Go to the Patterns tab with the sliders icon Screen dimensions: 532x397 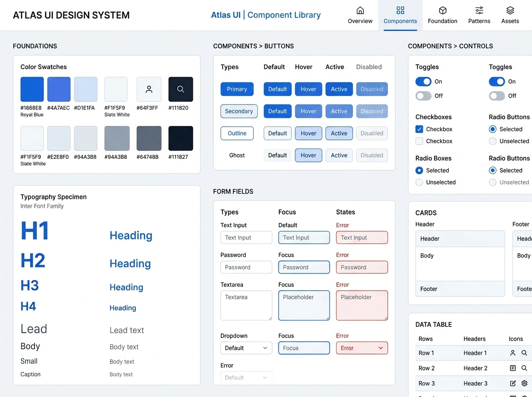pos(479,15)
